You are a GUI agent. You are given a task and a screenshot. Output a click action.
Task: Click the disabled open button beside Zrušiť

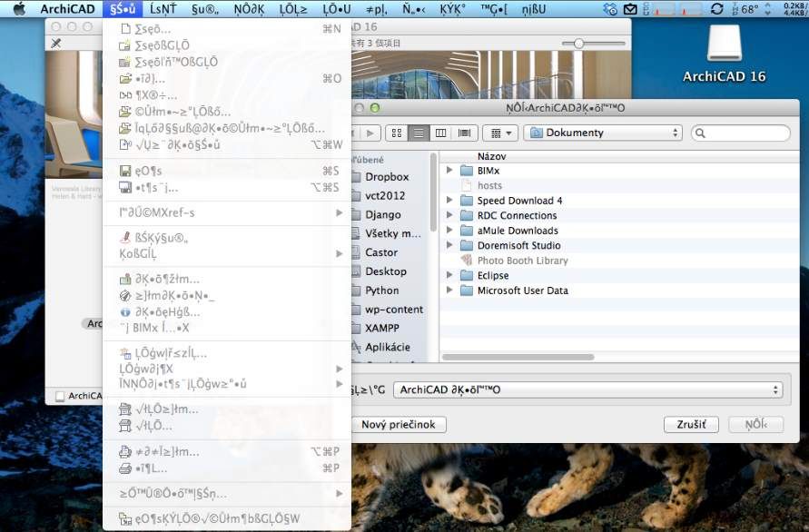(755, 425)
